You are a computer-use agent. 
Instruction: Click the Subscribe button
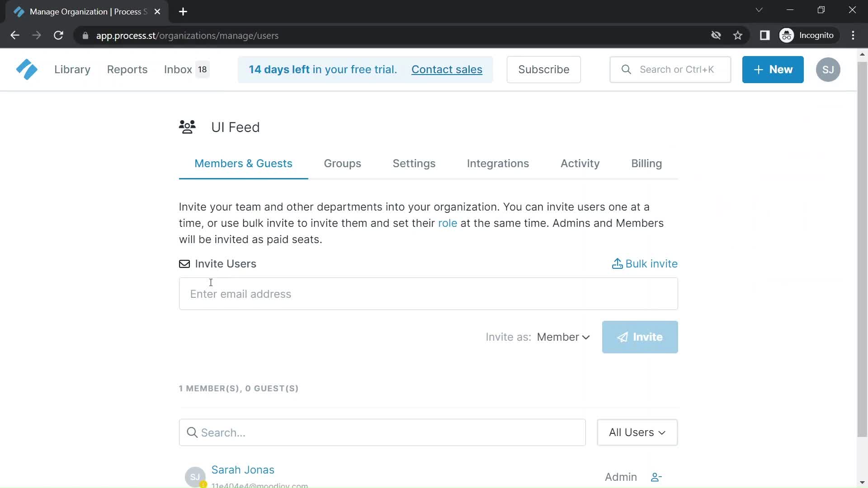[543, 69]
